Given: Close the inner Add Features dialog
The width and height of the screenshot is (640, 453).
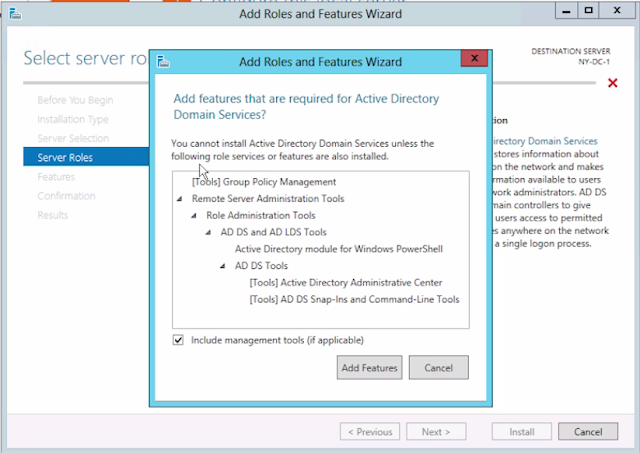Looking at the screenshot, I should [x=474, y=58].
